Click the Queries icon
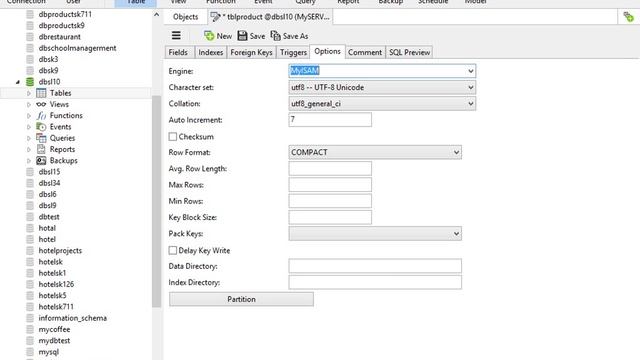The height and width of the screenshot is (360, 640). click(x=41, y=138)
